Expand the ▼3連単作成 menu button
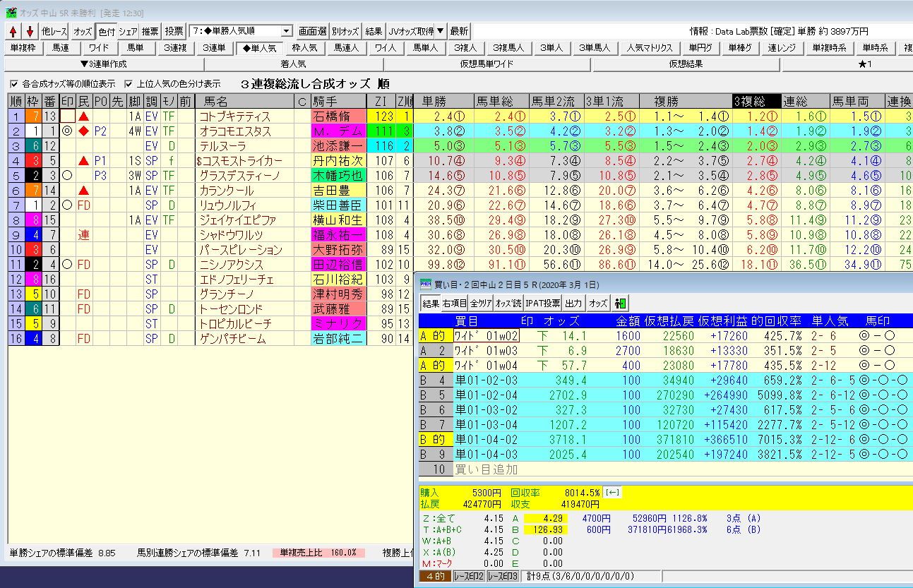913x588 pixels. [104, 64]
